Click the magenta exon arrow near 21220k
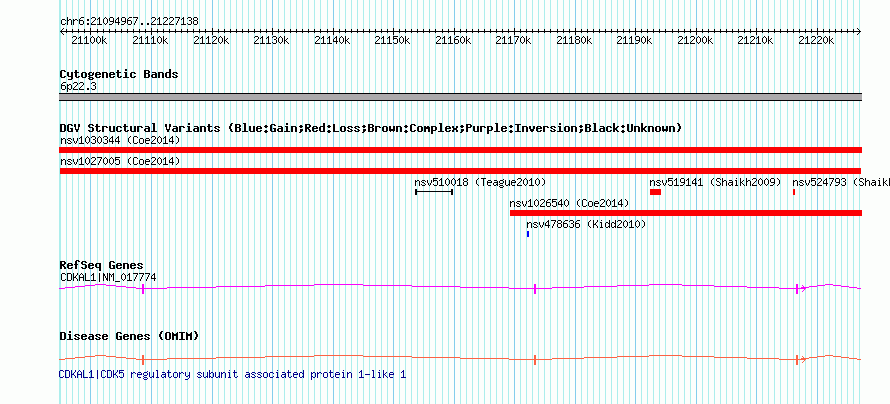The width and height of the screenshot is (890, 404). (x=801, y=289)
